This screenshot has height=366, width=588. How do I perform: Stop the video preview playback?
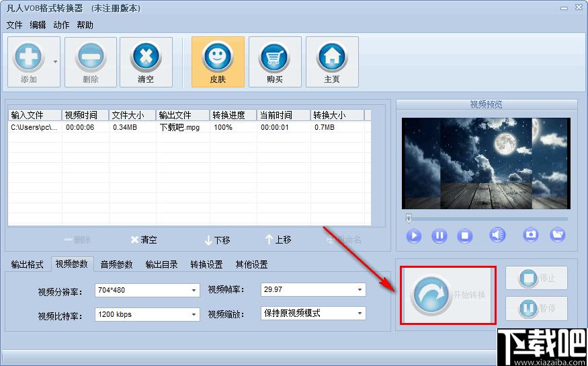click(x=464, y=235)
